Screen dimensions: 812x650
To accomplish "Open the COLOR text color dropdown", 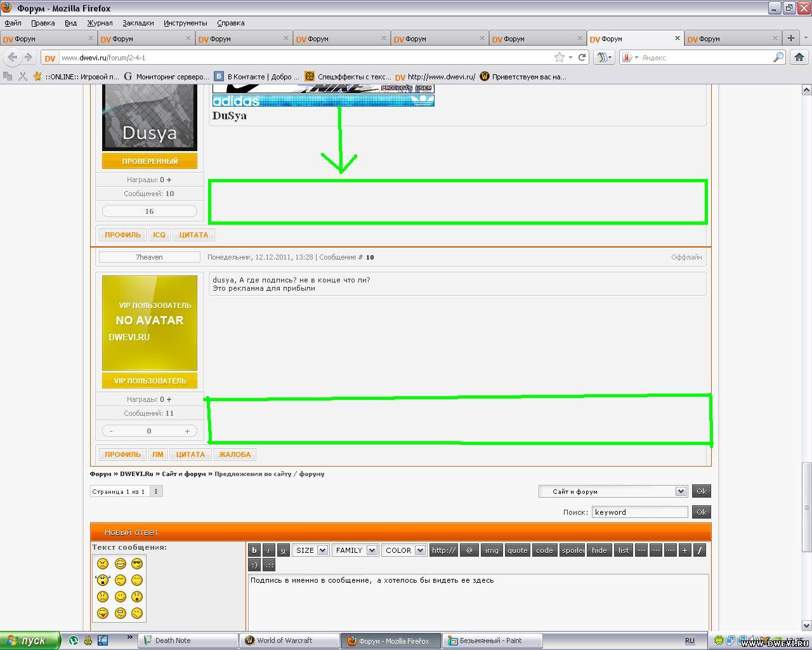I will tap(403, 550).
